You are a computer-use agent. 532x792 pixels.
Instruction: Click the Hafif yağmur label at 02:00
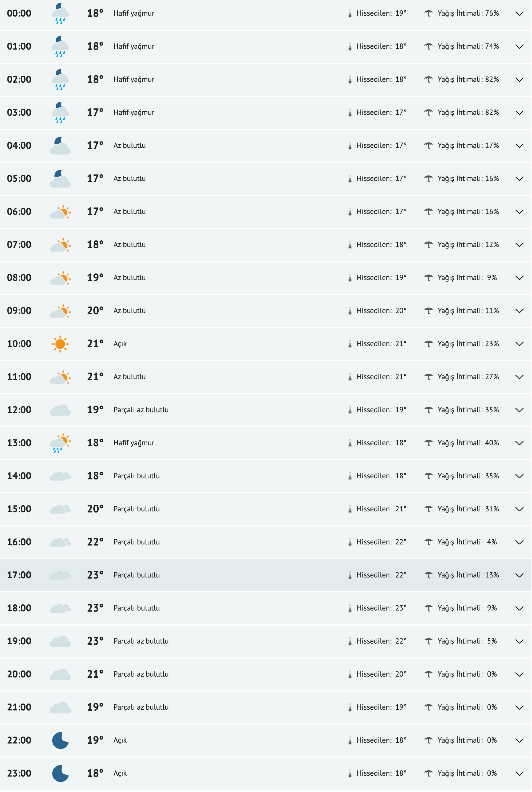pyautogui.click(x=134, y=79)
